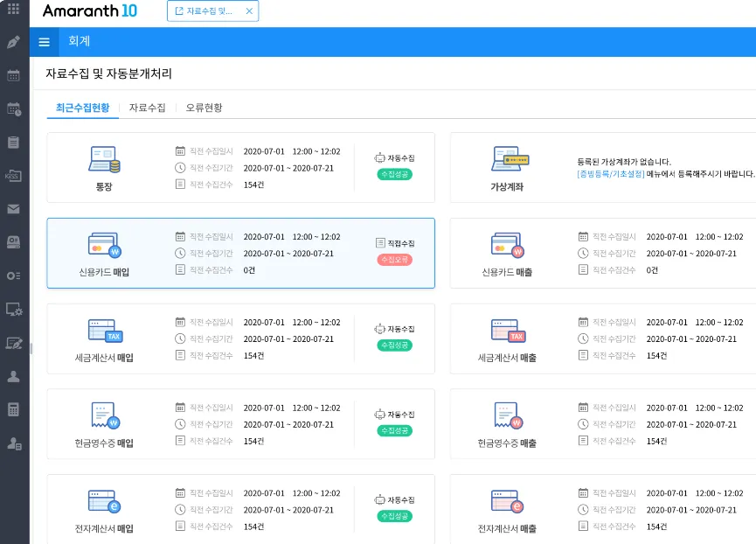The width and height of the screenshot is (756, 544).
Task: Click the Amaranth 10 logo
Action: click(x=90, y=10)
